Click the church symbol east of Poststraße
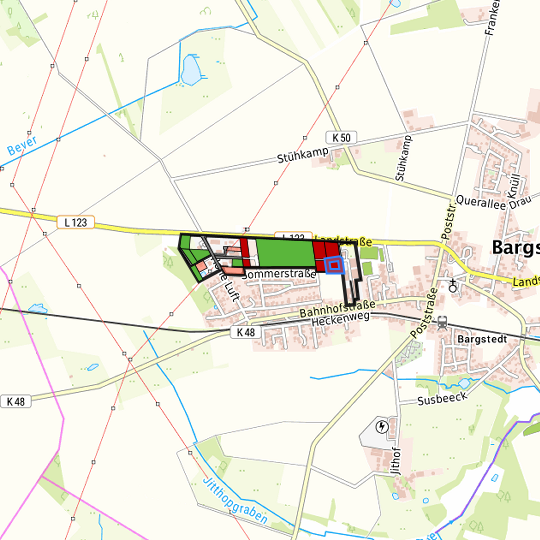The height and width of the screenshot is (540, 540). (453, 285)
